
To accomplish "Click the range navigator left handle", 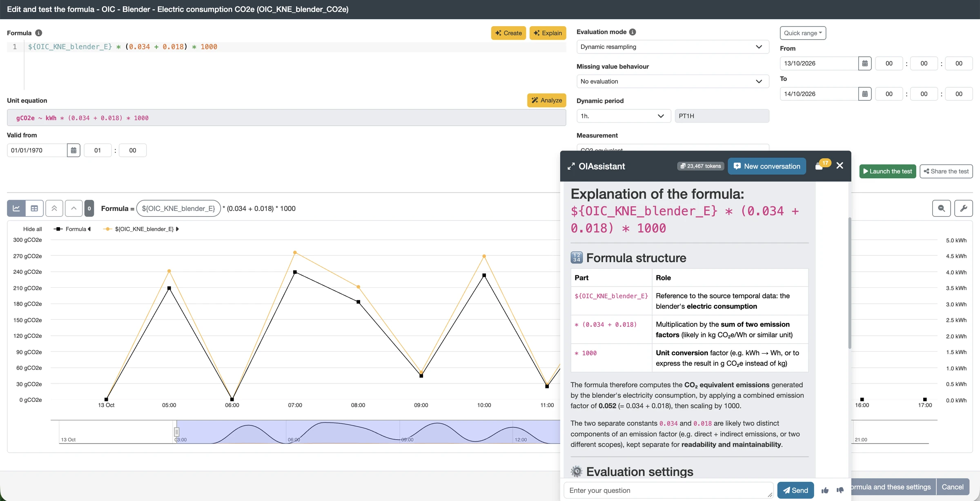I will pos(176,432).
